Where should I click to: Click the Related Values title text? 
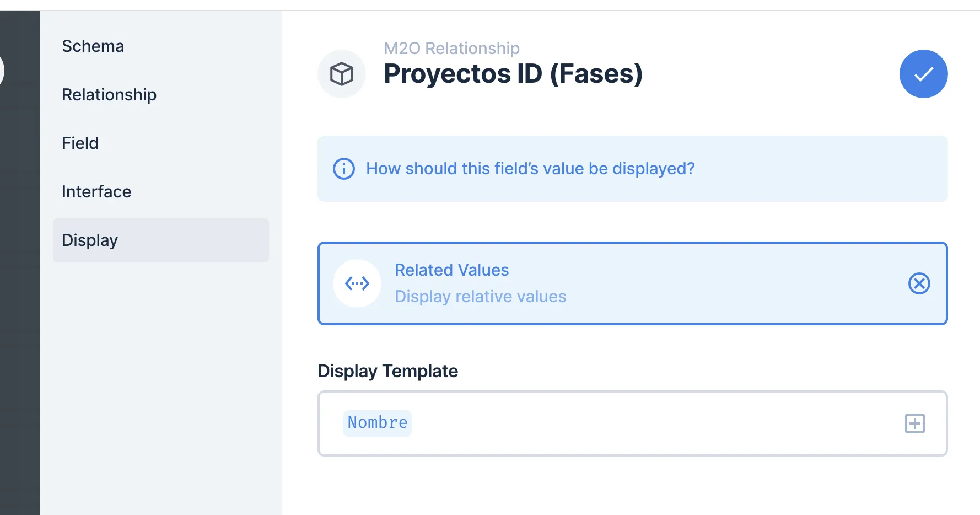click(x=451, y=270)
